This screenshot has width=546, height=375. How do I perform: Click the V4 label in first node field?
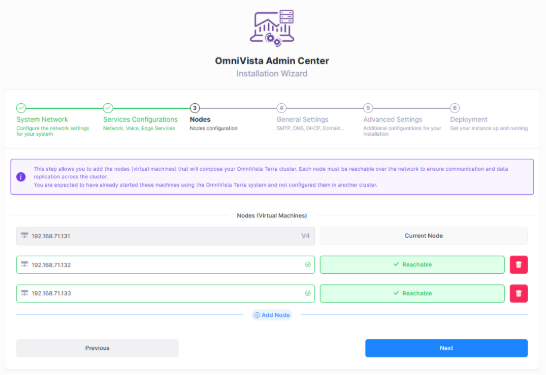click(305, 236)
